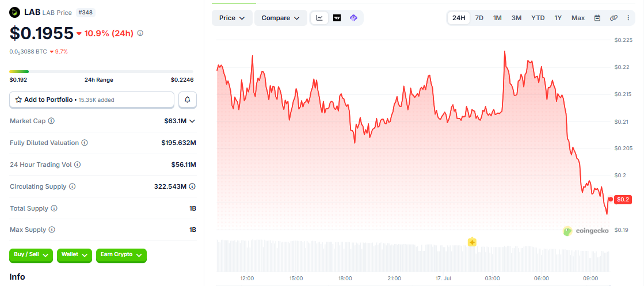Click the 17. Jul axis label

click(443, 278)
